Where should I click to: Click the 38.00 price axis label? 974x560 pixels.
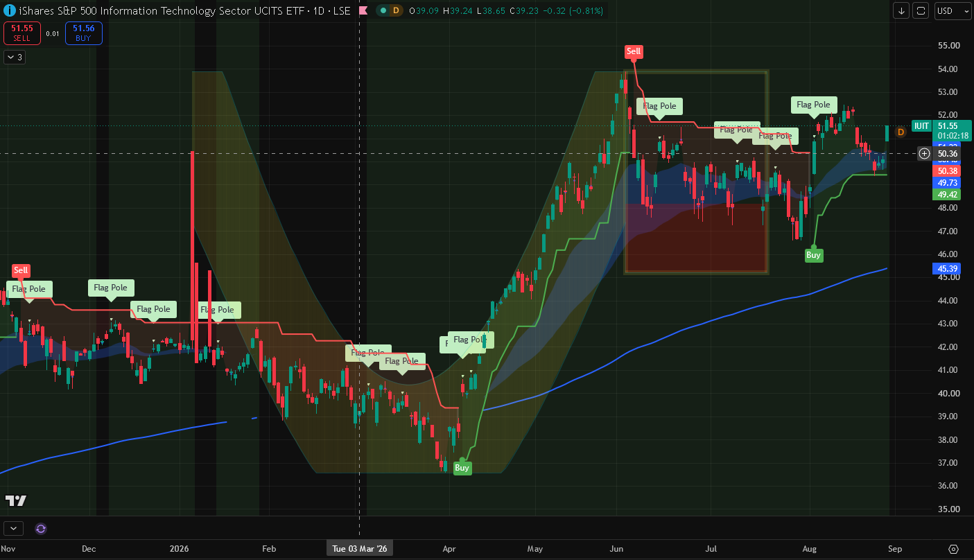click(x=948, y=439)
